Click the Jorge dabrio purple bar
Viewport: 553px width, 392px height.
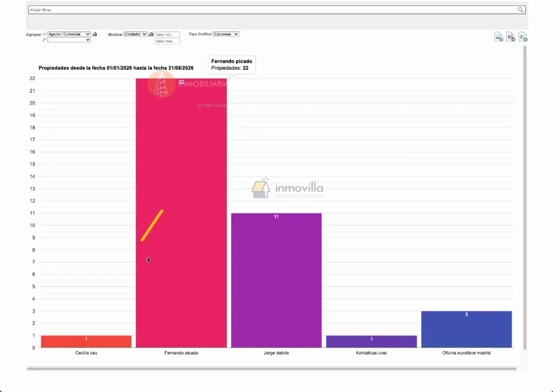[276, 280]
